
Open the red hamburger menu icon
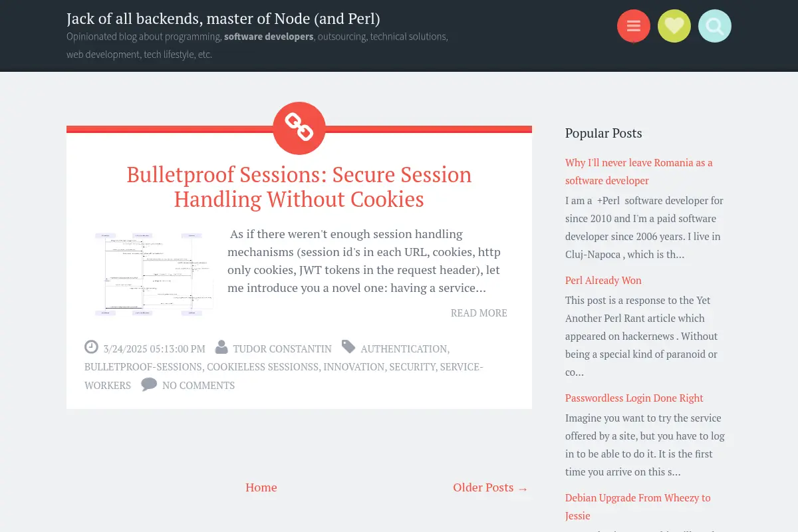pos(634,26)
